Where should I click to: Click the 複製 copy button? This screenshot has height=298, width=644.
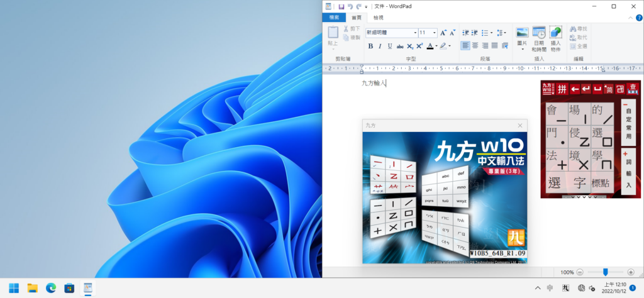pyautogui.click(x=352, y=37)
